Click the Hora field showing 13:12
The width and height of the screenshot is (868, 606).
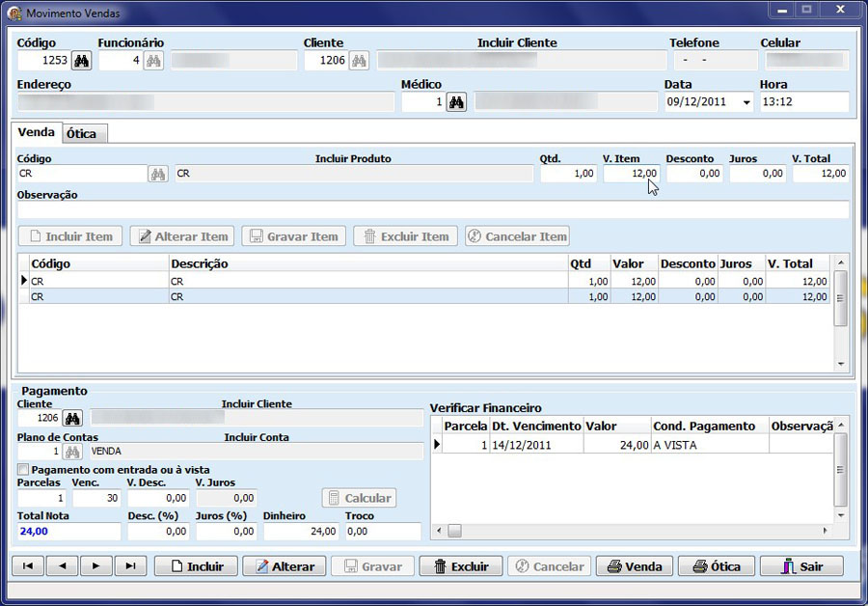[x=804, y=102]
